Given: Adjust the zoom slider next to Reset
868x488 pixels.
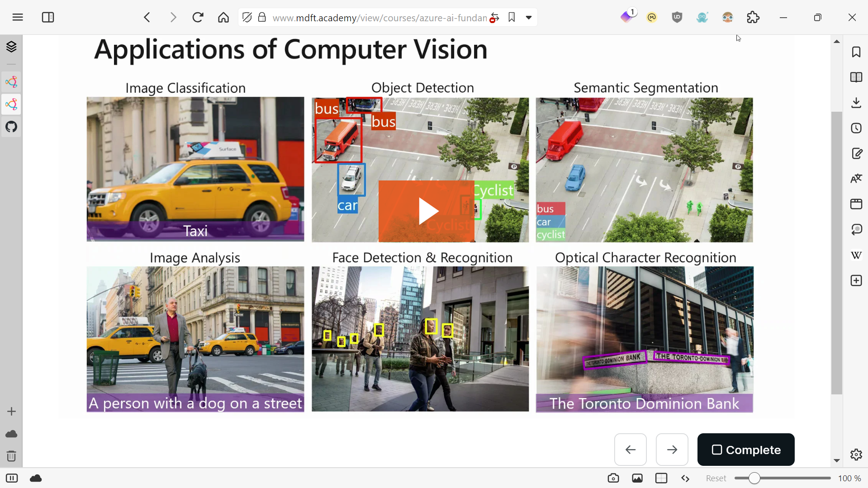Looking at the screenshot, I should (754, 478).
